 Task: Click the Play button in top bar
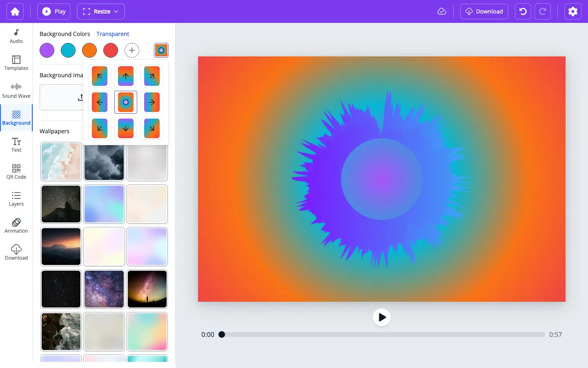coord(54,11)
